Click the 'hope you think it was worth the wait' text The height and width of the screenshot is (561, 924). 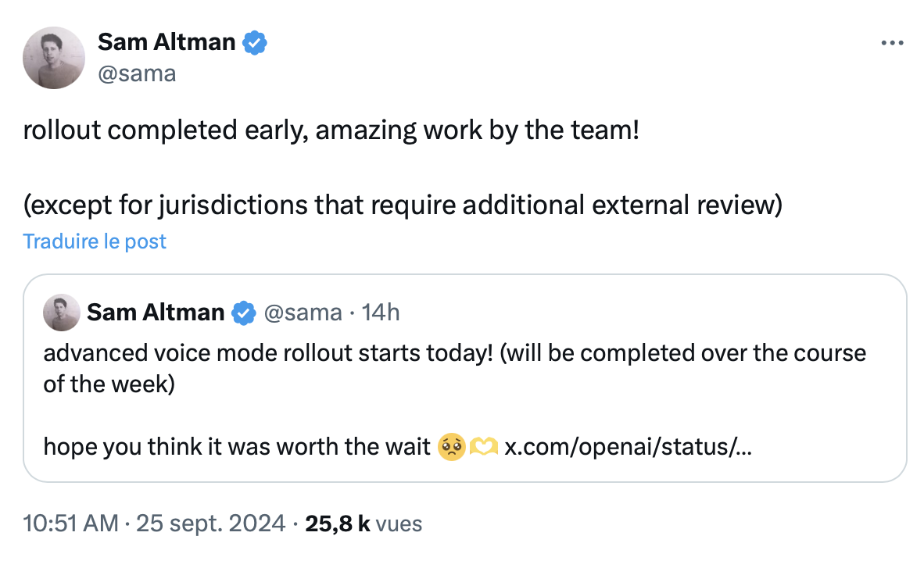[237, 447]
